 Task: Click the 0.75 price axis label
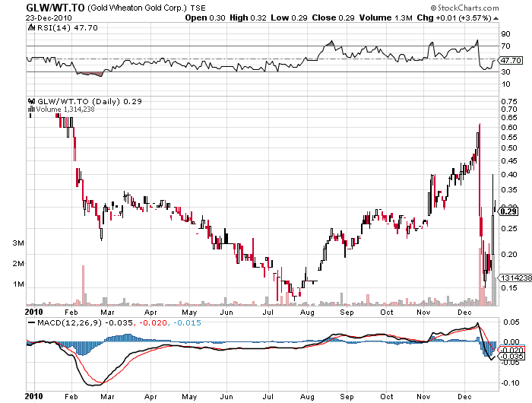(x=509, y=101)
